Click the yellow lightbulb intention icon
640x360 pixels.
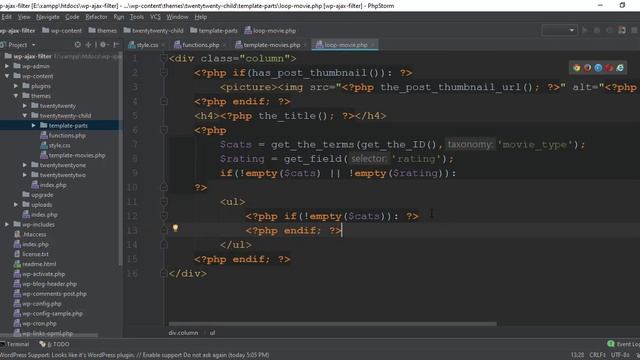click(x=175, y=228)
